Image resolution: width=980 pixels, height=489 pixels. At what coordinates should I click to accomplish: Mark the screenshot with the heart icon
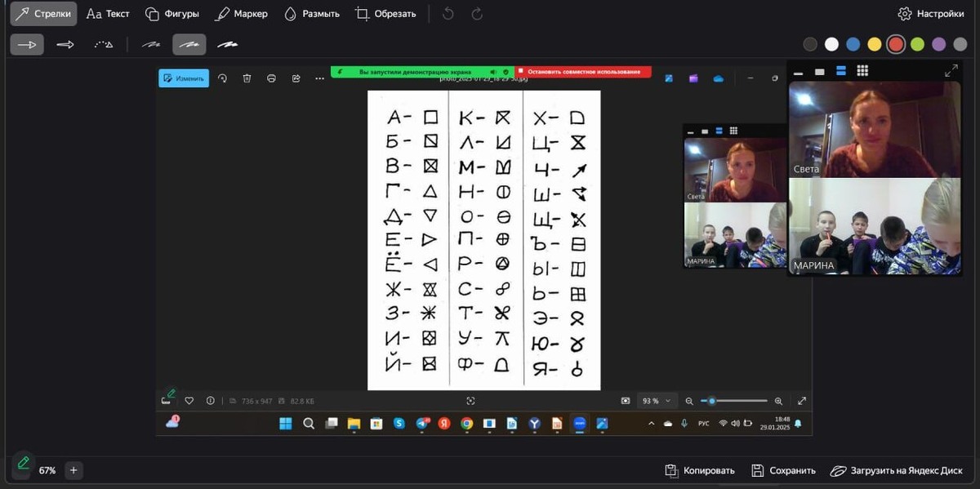pyautogui.click(x=189, y=400)
